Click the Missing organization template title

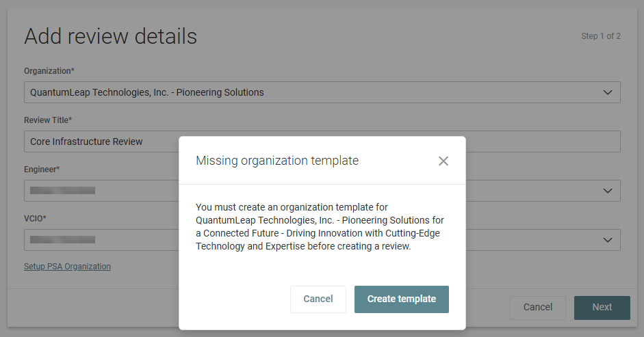click(276, 161)
